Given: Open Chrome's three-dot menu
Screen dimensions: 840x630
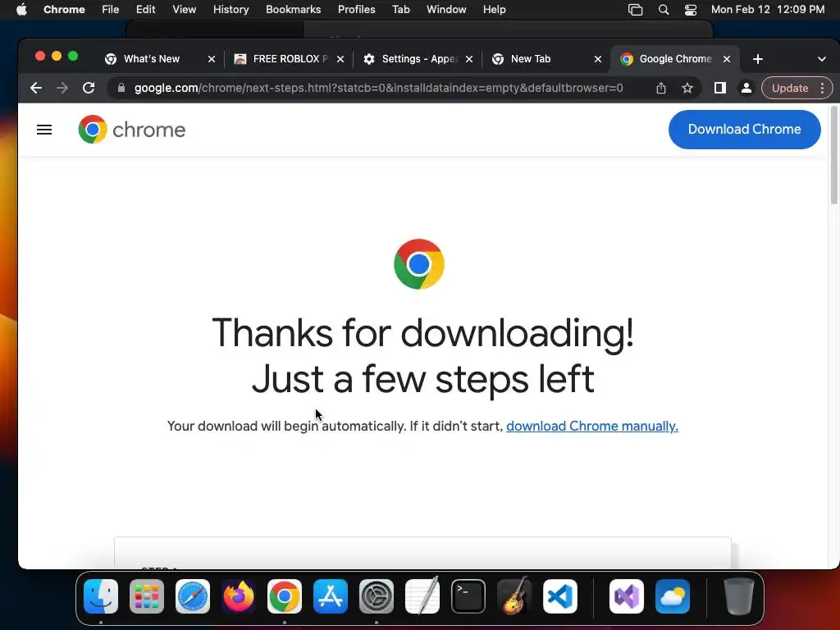Looking at the screenshot, I should pos(822,88).
